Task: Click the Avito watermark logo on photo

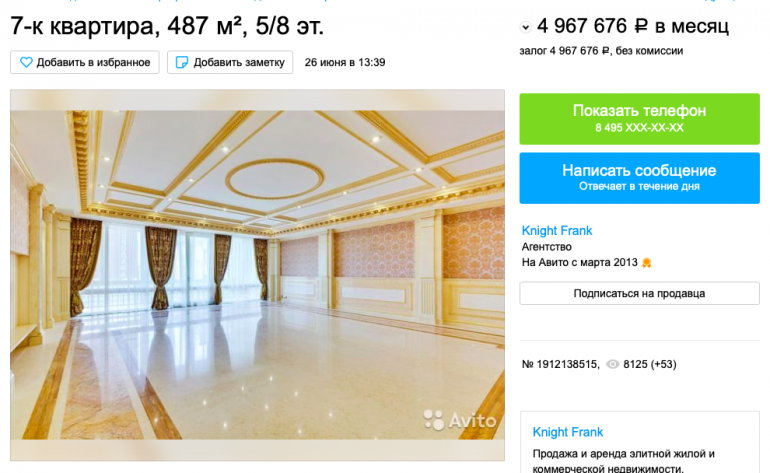Action: 460,420
